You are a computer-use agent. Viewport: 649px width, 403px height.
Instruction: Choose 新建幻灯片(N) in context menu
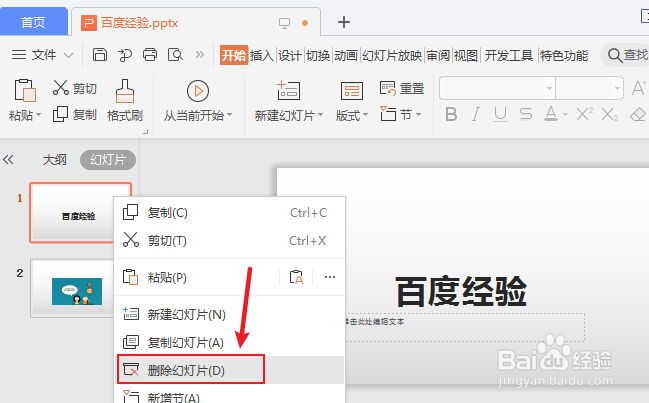(229, 314)
